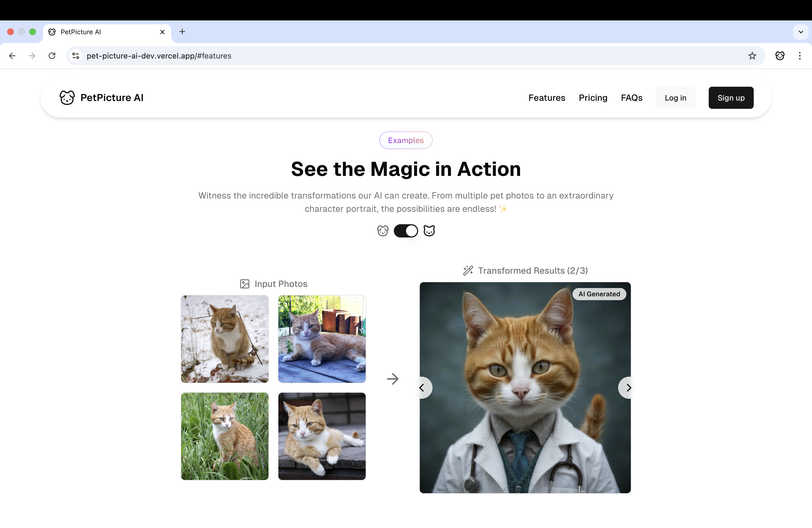812x528 pixels.
Task: Toggle the dog/cat examples switch
Action: click(406, 231)
